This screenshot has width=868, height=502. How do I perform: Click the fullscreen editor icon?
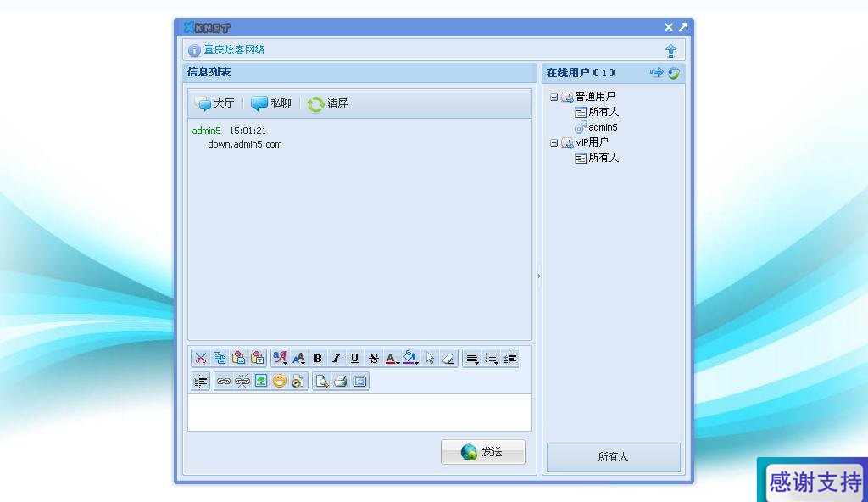pyautogui.click(x=359, y=381)
